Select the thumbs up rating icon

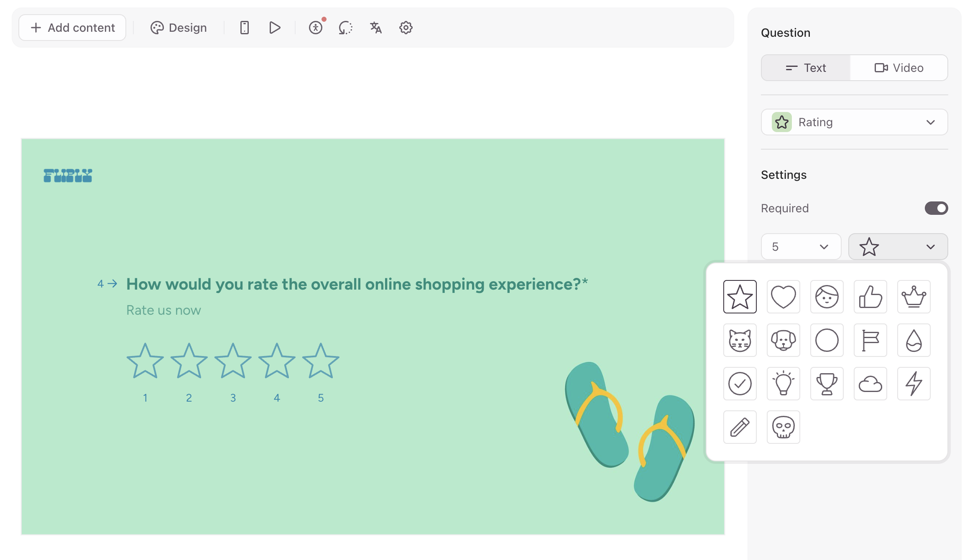click(870, 297)
